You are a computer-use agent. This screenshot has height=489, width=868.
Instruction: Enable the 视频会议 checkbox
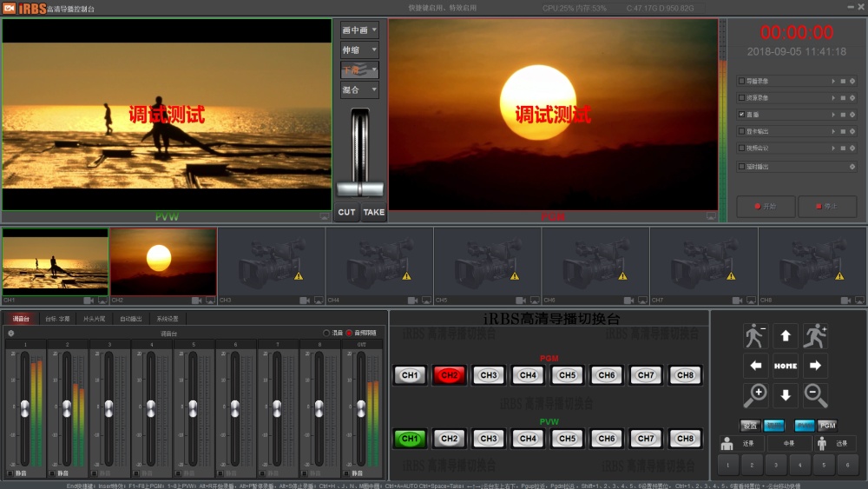[x=742, y=149]
